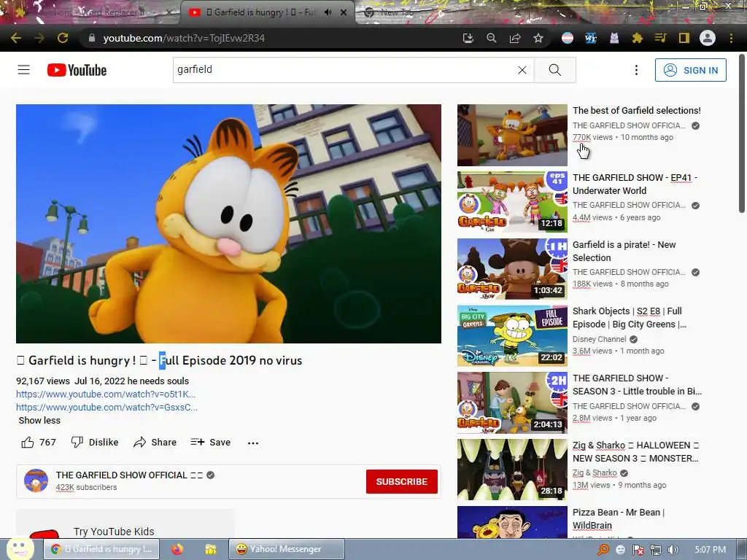Open Firefox from the taskbar
This screenshot has height=560, width=747.
[177, 549]
